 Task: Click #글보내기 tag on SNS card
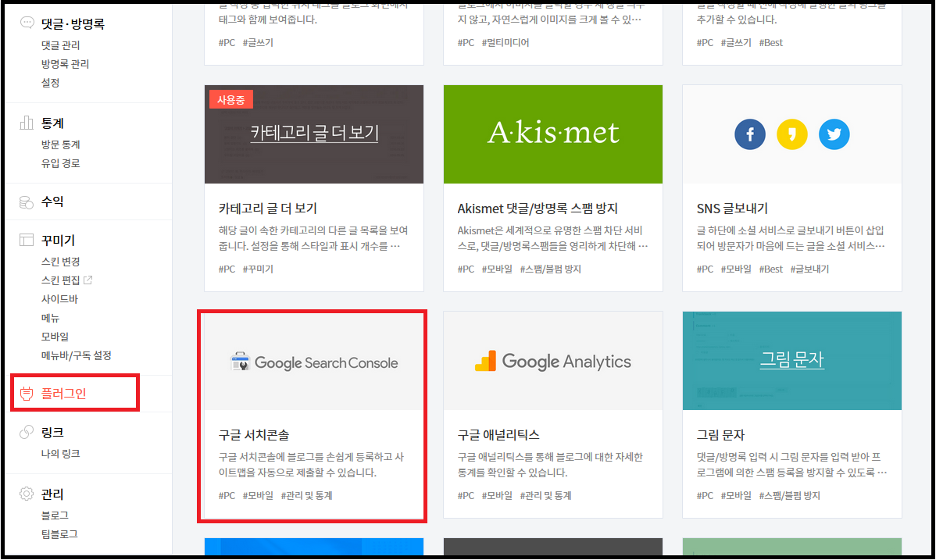pos(809,269)
